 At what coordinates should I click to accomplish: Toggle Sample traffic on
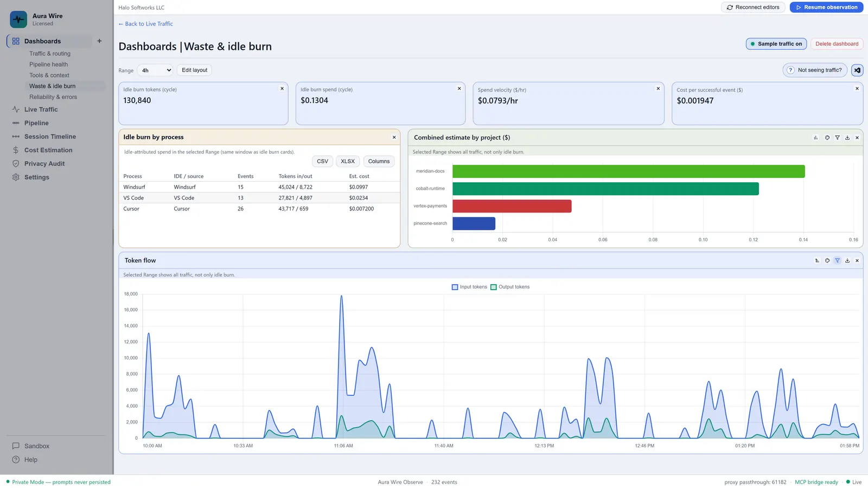coord(776,44)
